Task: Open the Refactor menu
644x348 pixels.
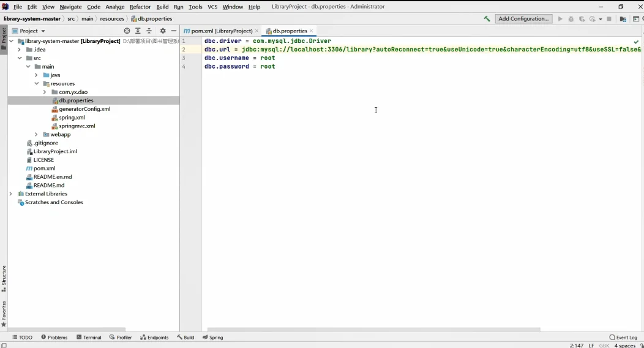Action: coord(140,7)
